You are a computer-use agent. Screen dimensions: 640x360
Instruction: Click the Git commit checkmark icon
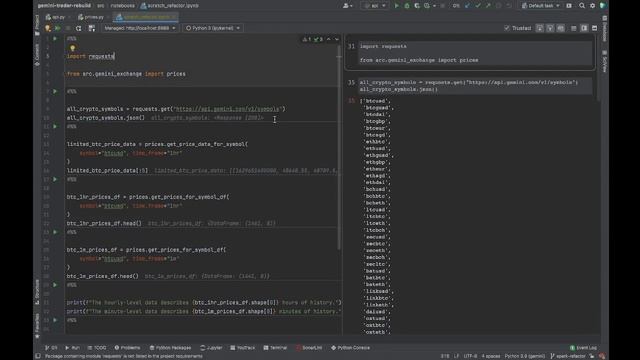coord(478,6)
